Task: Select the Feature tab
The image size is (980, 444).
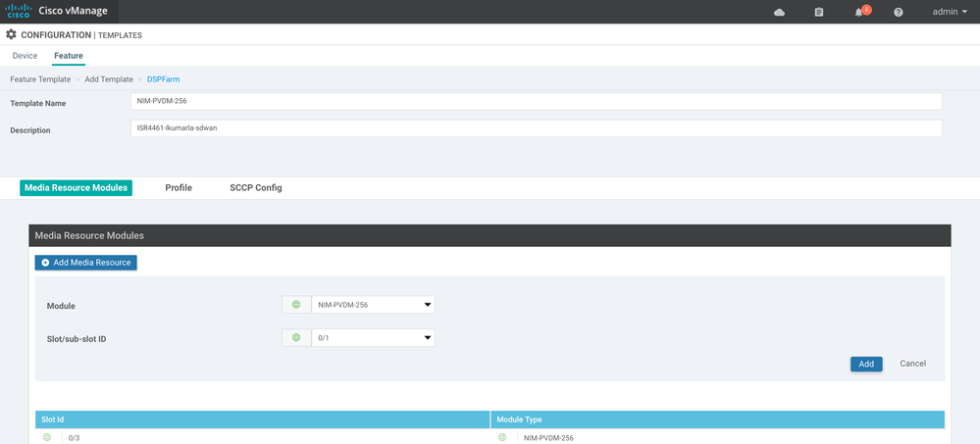Action: pyautogui.click(x=68, y=56)
